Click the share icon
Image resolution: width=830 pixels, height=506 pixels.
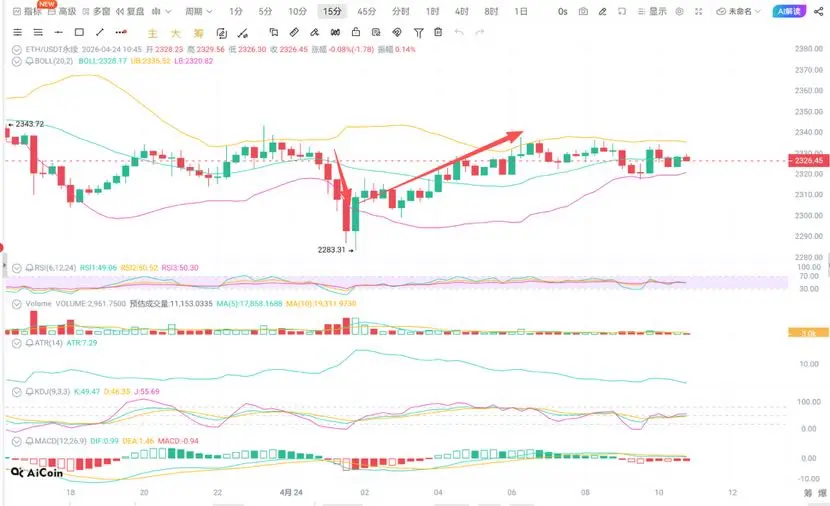coord(818,11)
